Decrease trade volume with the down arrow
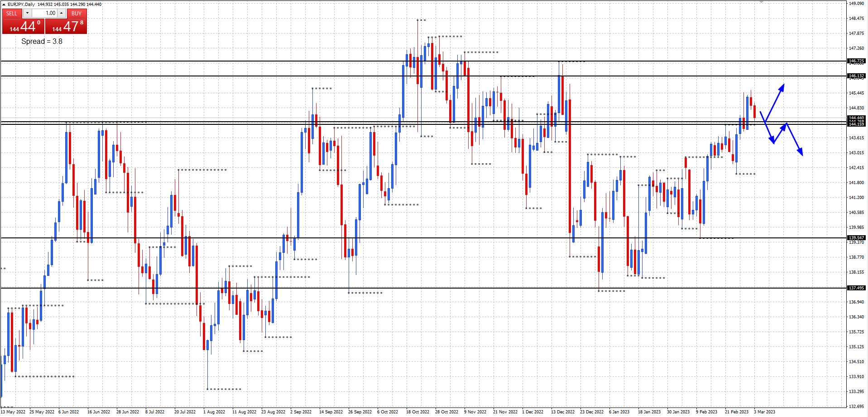Viewport: 868px width, 417px height. coord(27,13)
